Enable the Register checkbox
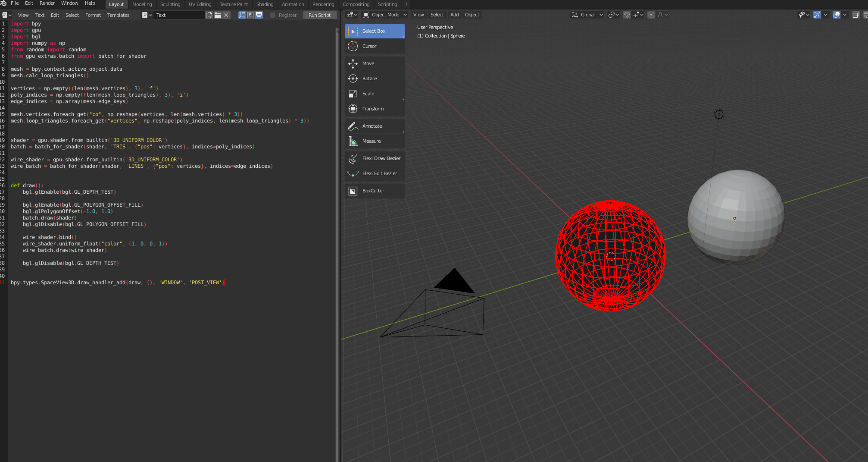The height and width of the screenshot is (462, 868). pyautogui.click(x=272, y=15)
